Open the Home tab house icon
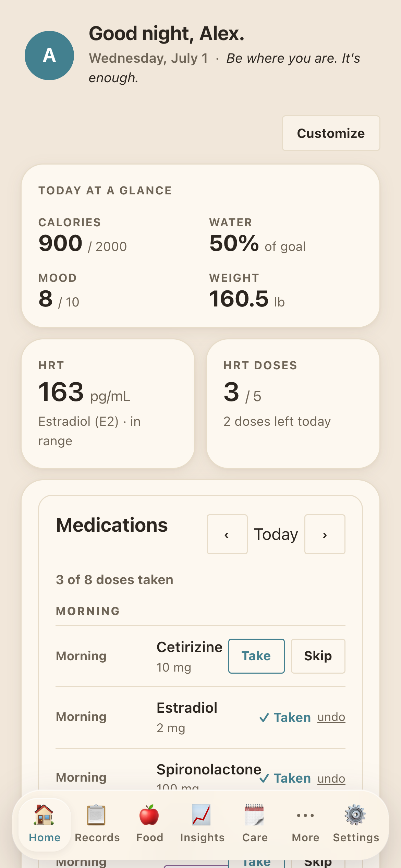 coord(45,815)
